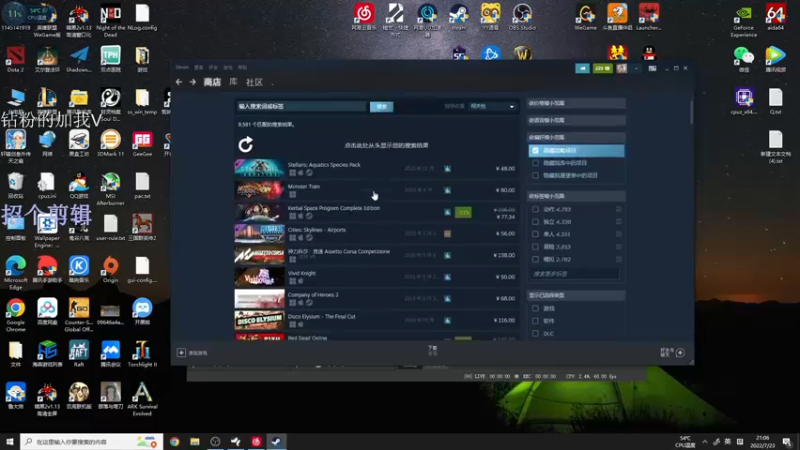This screenshot has width=800, height=450.
Task: Check the 软件 type checkbox
Action: point(535,321)
